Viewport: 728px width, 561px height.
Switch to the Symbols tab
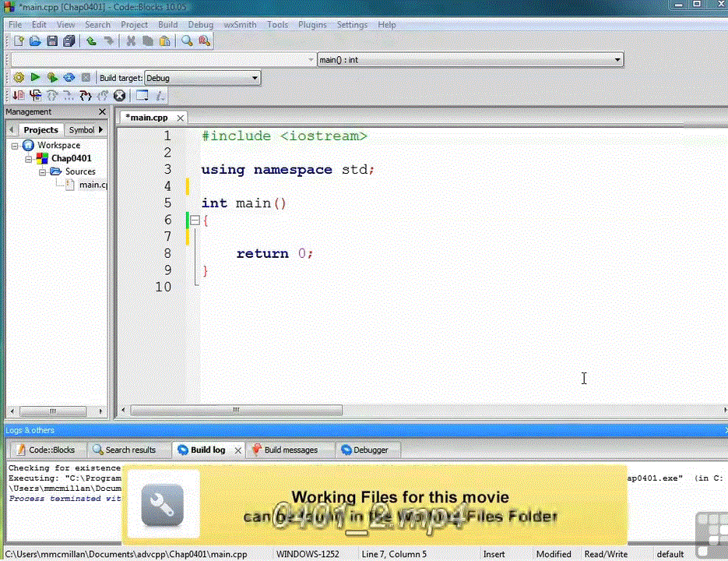(x=82, y=129)
